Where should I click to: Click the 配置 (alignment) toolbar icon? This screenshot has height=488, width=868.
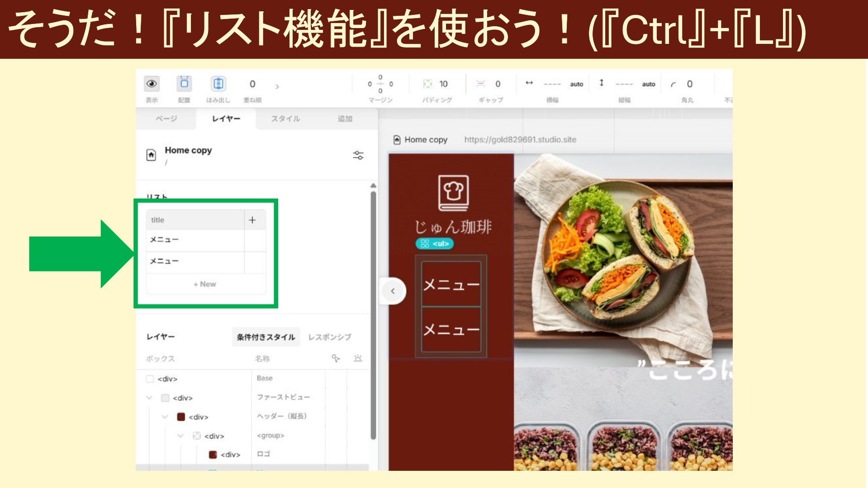[184, 84]
